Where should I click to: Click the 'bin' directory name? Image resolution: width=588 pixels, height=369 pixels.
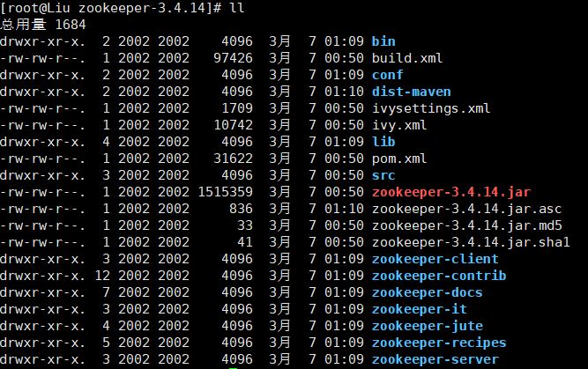[x=383, y=41]
